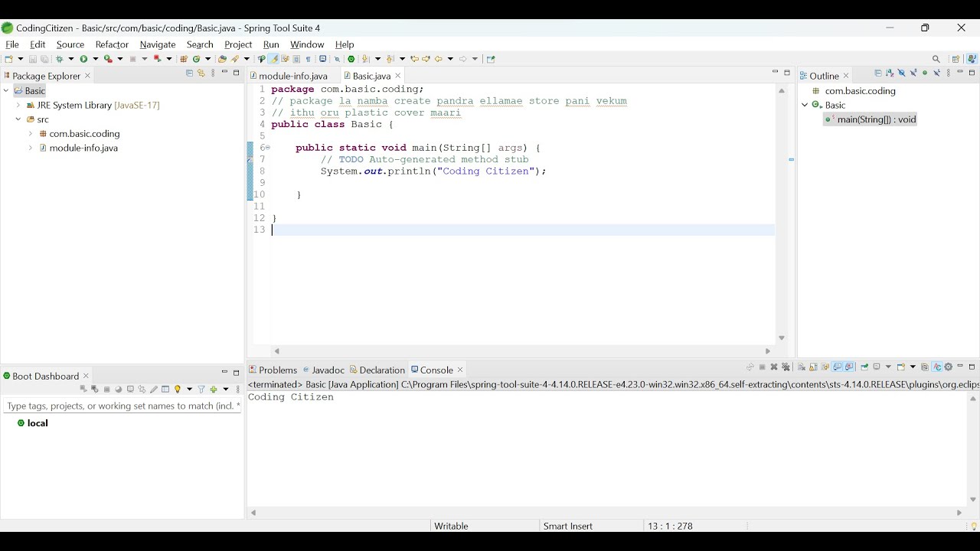Toggle Show Whitespace Characters pilcrow icon

309,59
